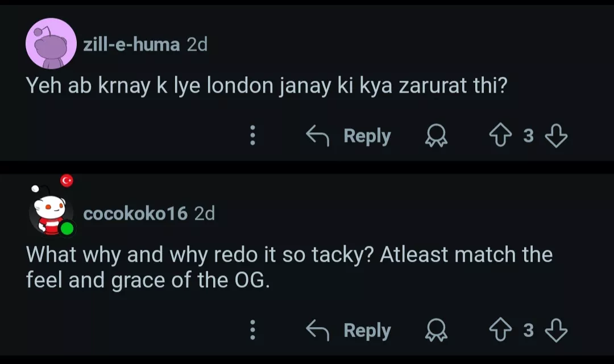This screenshot has height=364, width=614.
Task: Reply to cocokoko16's comment
Action: click(367, 330)
